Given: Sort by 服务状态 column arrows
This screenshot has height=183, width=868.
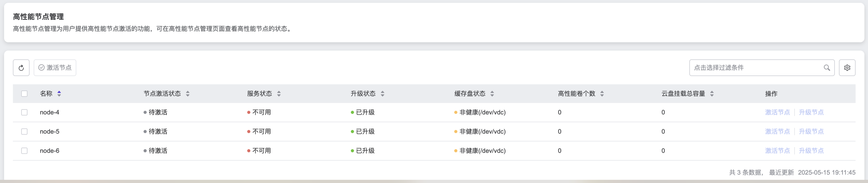Looking at the screenshot, I should (x=279, y=94).
